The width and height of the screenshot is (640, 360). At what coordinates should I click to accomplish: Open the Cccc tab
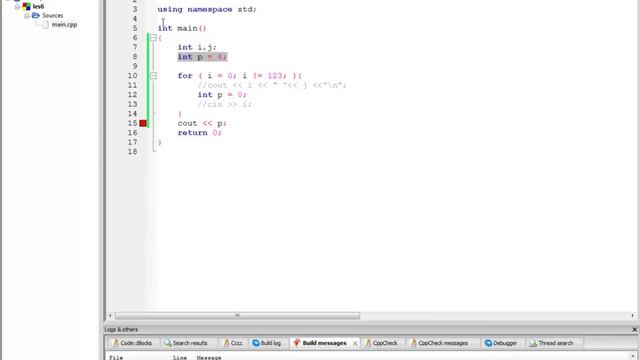pyautogui.click(x=233, y=343)
